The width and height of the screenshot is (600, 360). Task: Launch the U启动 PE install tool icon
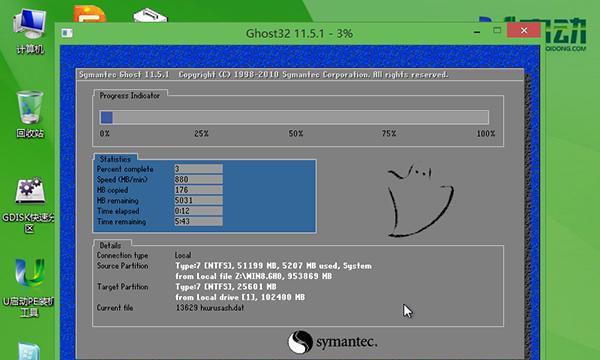29,287
